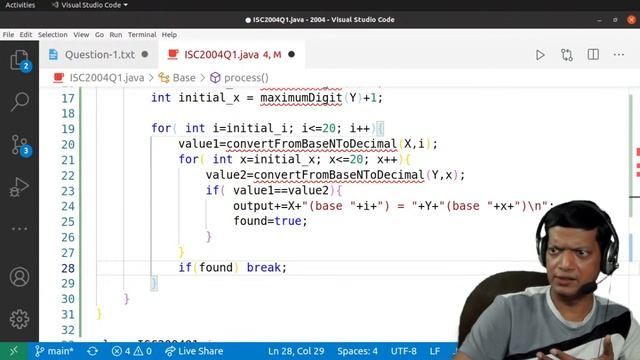The image size is (640, 360).
Task: Open changes compare icon in editor toolbar
Action: point(567,55)
